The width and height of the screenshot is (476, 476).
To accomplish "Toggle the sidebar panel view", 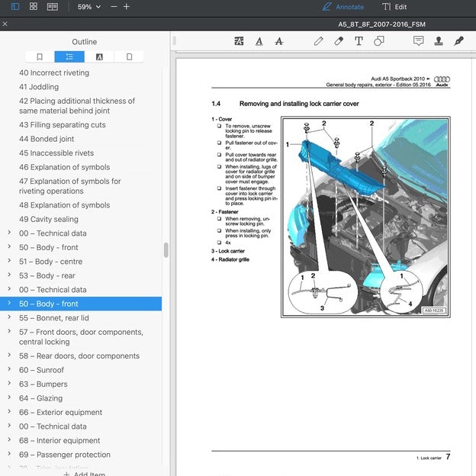I will pyautogui.click(x=15, y=6).
